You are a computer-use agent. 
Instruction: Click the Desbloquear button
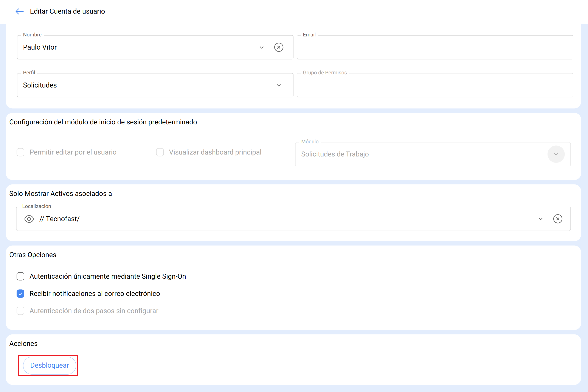tap(50, 365)
